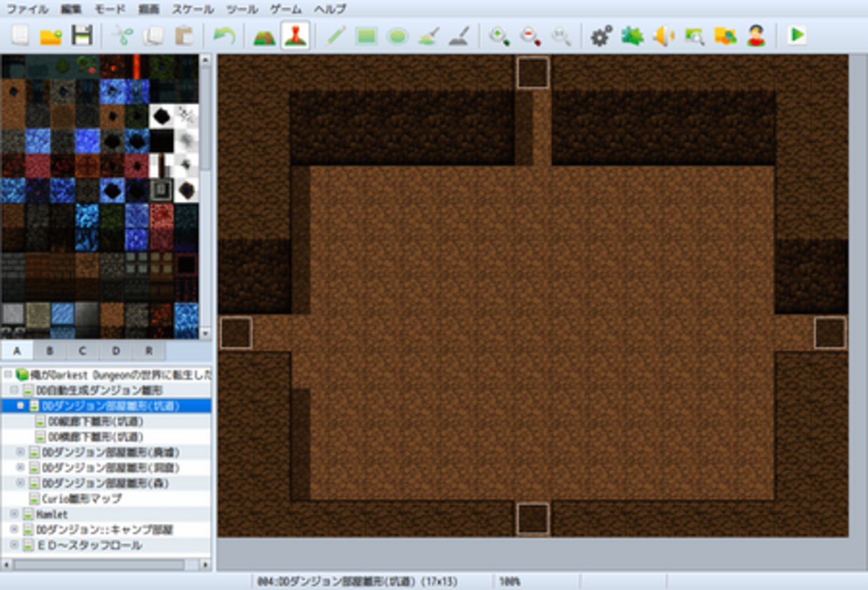
Task: Select the event at the bottom map exit
Action: (533, 519)
